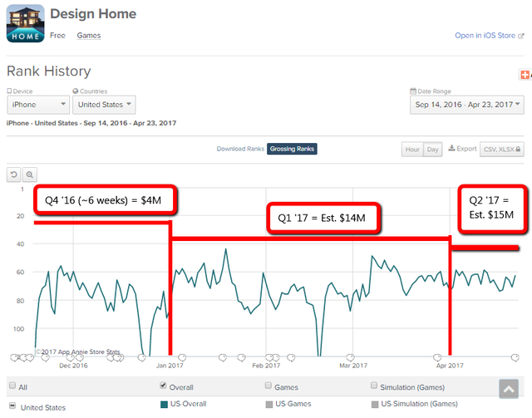Screen dimensions: 532x418
Task: Switch chart granularity to Day
Action: [x=432, y=150]
